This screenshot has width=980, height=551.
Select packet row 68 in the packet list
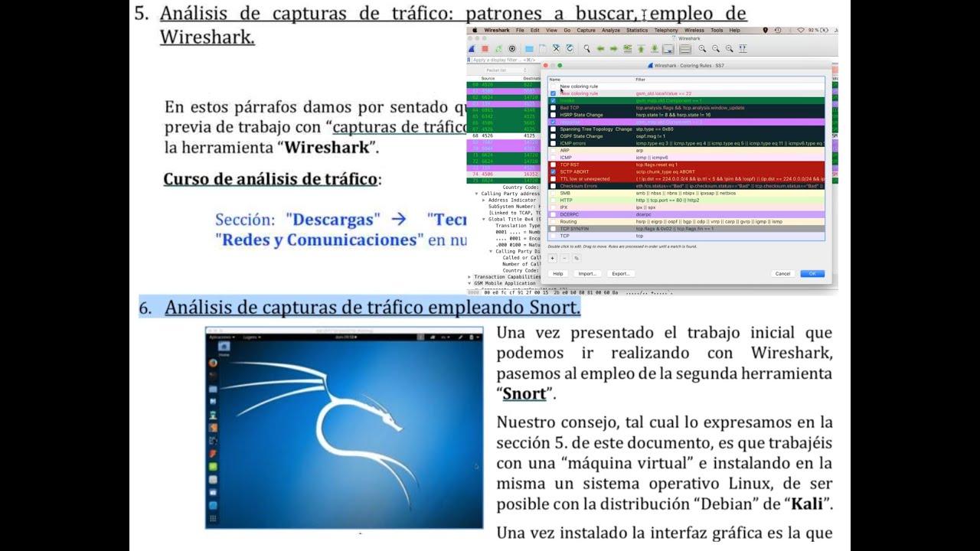click(504, 135)
